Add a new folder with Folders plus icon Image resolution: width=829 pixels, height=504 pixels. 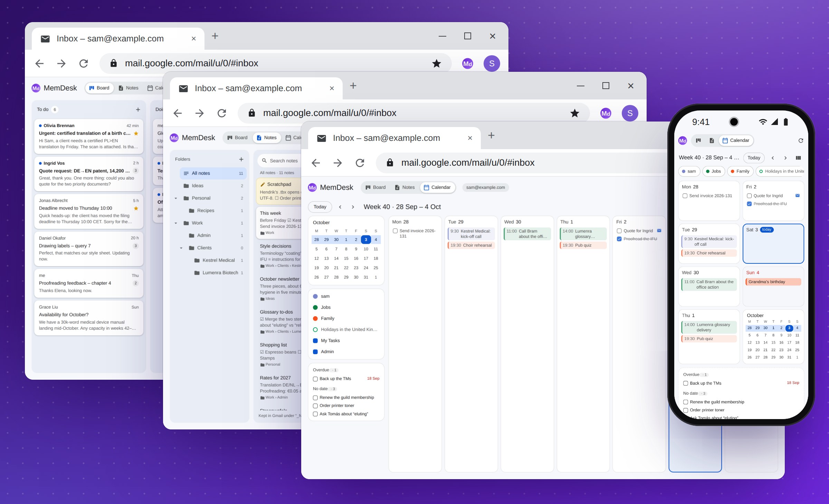click(x=241, y=159)
